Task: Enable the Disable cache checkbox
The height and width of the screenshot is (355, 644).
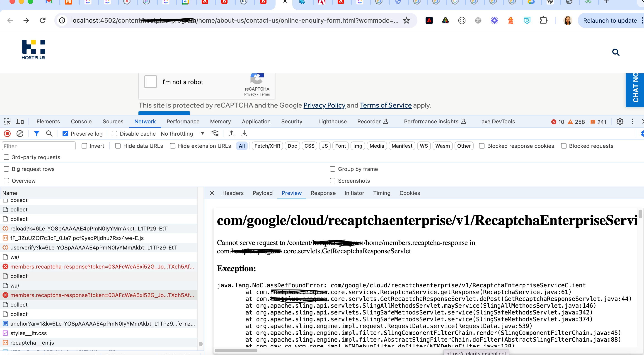Action: pos(114,134)
